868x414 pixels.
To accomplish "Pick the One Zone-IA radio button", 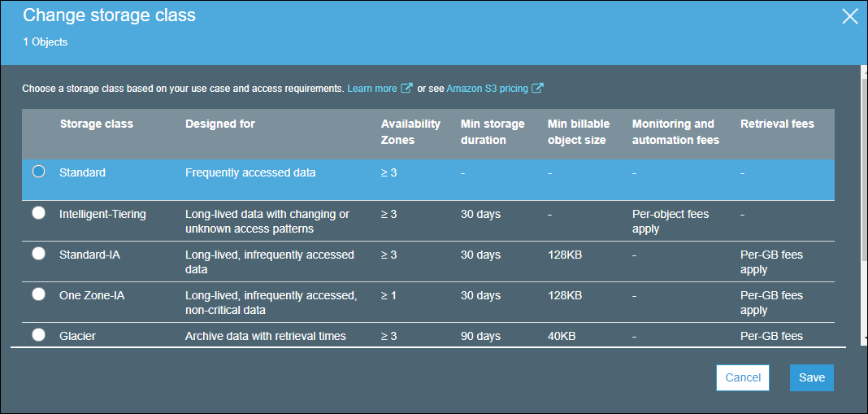I will point(39,295).
